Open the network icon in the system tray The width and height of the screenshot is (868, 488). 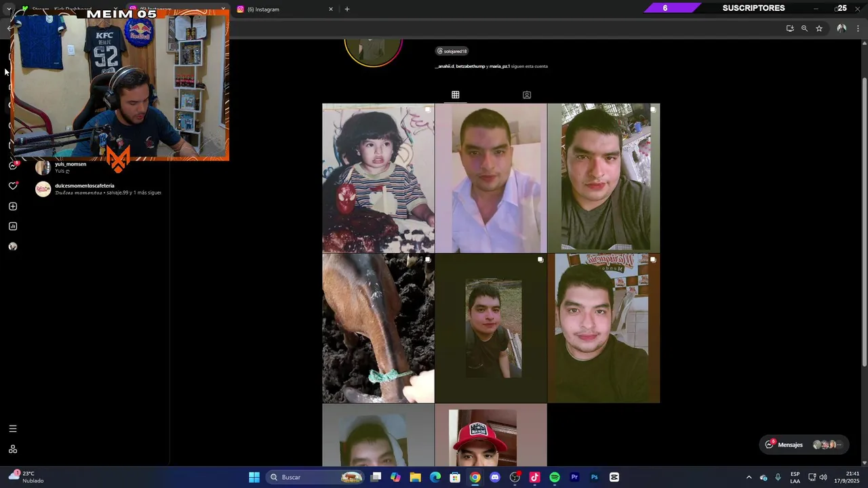pos(812,477)
